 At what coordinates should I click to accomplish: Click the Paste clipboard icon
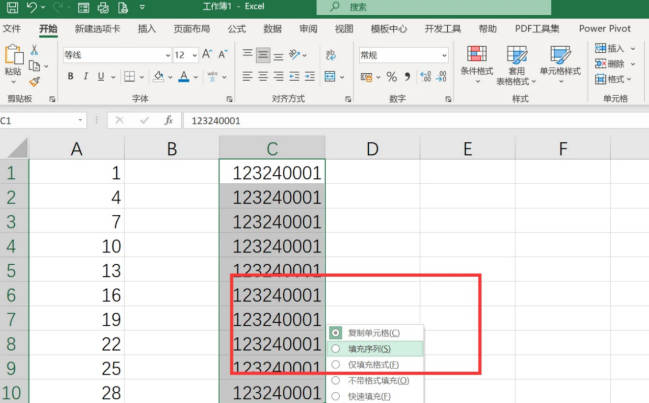(x=13, y=54)
